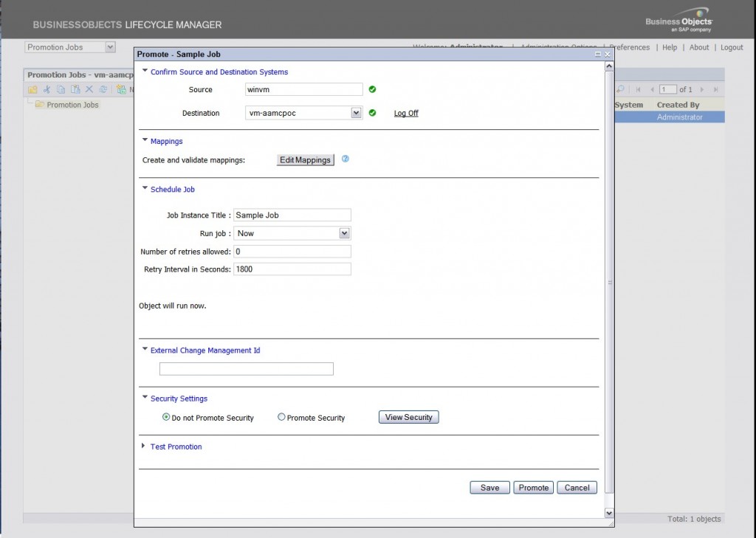756x538 pixels.
Task: Click the Delete X icon in toolbar
Action: point(89,89)
